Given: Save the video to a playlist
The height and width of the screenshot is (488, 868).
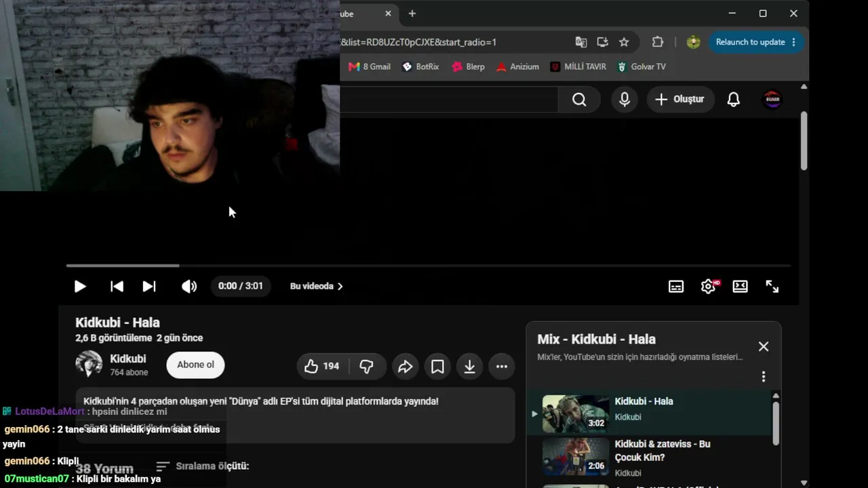Looking at the screenshot, I should tap(437, 367).
